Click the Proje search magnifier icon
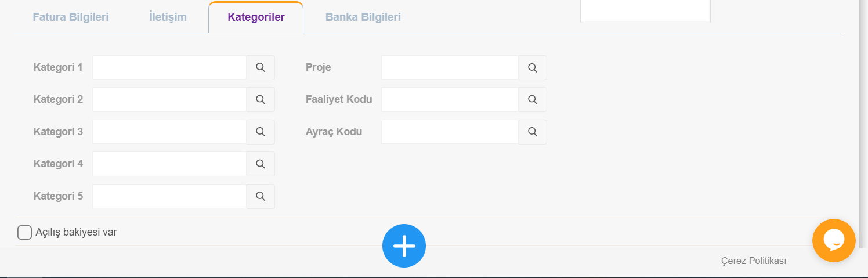The width and height of the screenshot is (868, 278). point(533,67)
